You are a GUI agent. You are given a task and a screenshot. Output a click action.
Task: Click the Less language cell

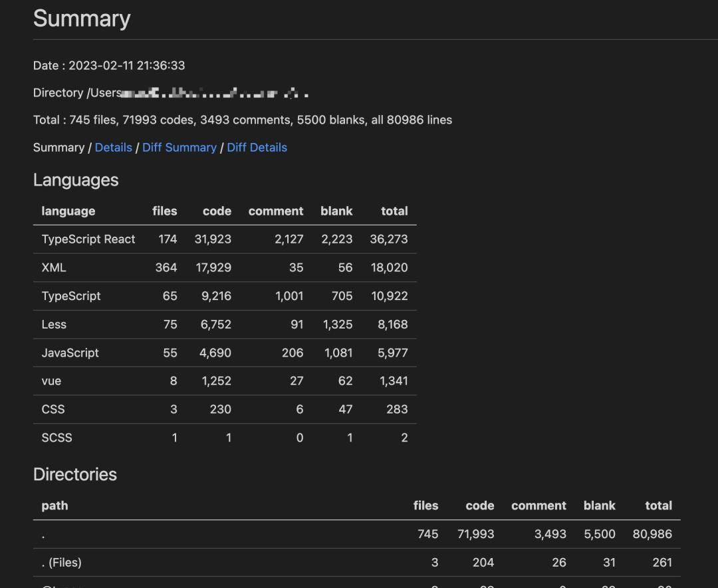[54, 325]
